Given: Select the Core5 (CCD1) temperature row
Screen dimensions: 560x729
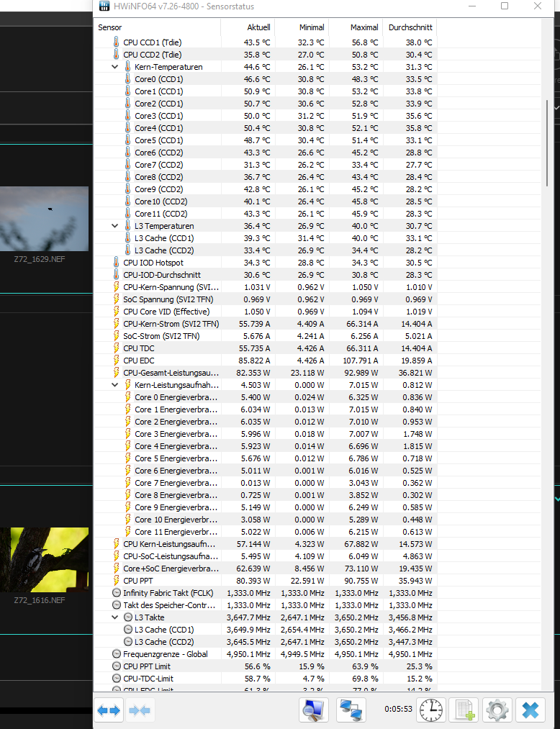Looking at the screenshot, I should [265, 140].
